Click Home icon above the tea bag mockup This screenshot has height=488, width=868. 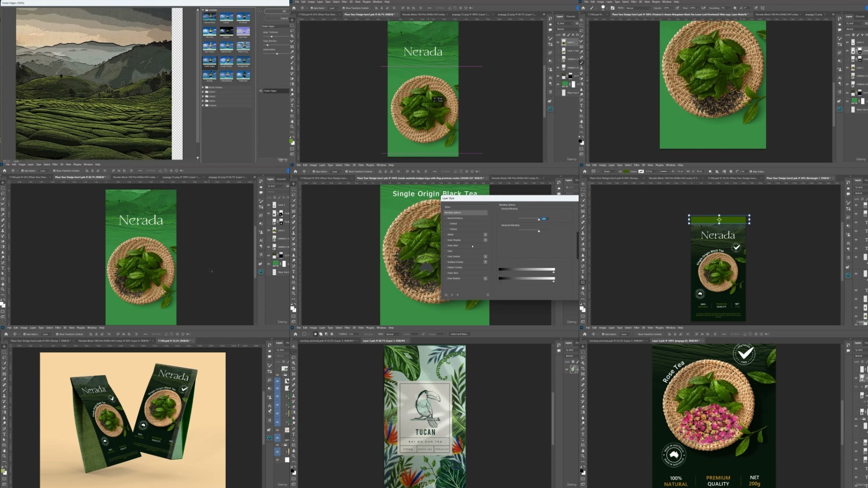tap(6, 334)
